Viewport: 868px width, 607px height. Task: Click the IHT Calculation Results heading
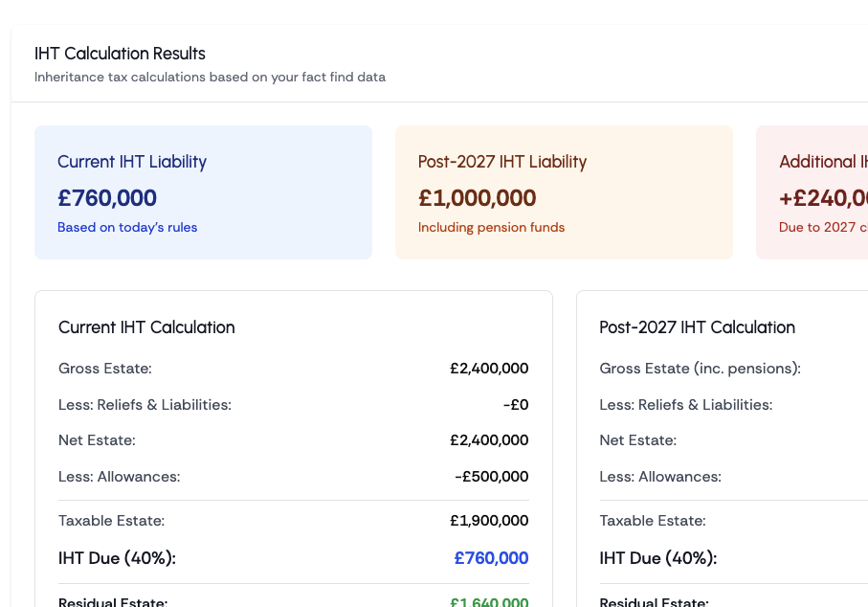pyautogui.click(x=120, y=54)
